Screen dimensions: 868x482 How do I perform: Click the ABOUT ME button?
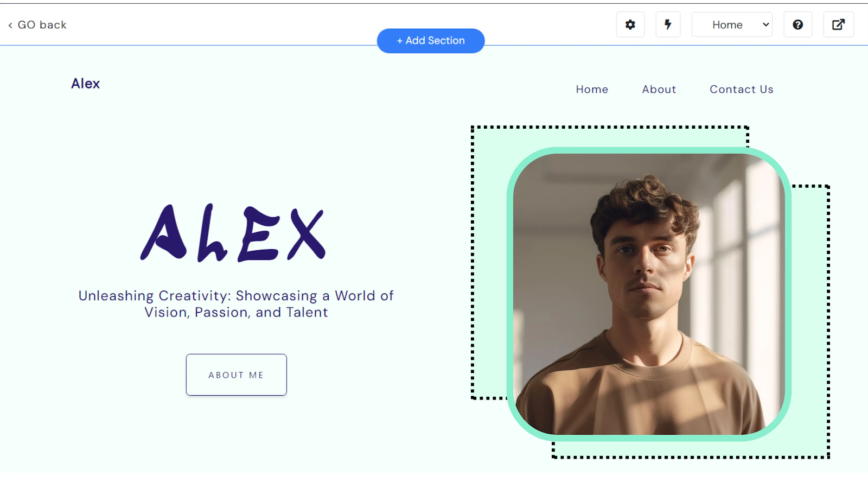point(236,375)
